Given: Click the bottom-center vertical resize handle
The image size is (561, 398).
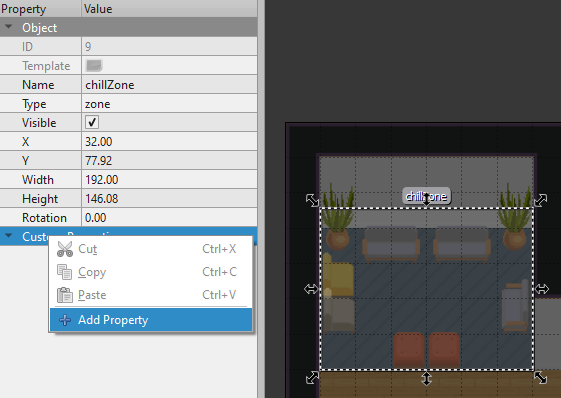Looking at the screenshot, I should tap(426, 378).
